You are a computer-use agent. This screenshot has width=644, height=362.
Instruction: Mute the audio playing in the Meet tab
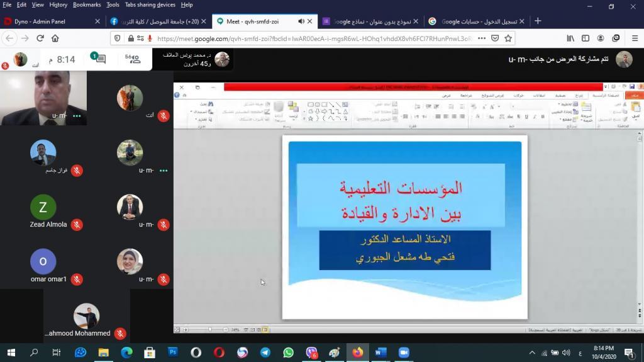(301, 21)
